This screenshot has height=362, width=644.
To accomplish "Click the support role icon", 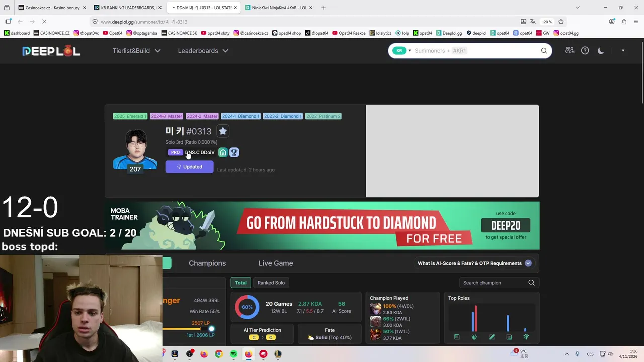I will click(x=526, y=337).
